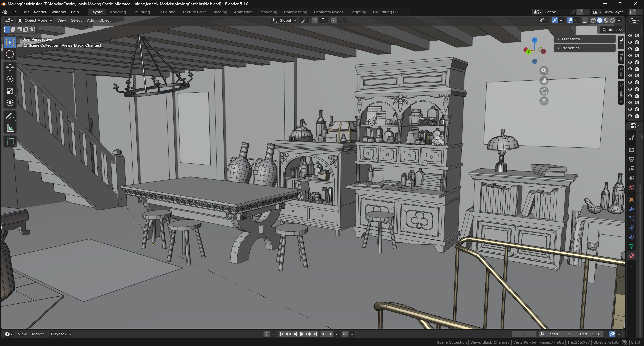The image size is (644, 346).
Task: Click the pan view hand gizmo
Action: (544, 81)
